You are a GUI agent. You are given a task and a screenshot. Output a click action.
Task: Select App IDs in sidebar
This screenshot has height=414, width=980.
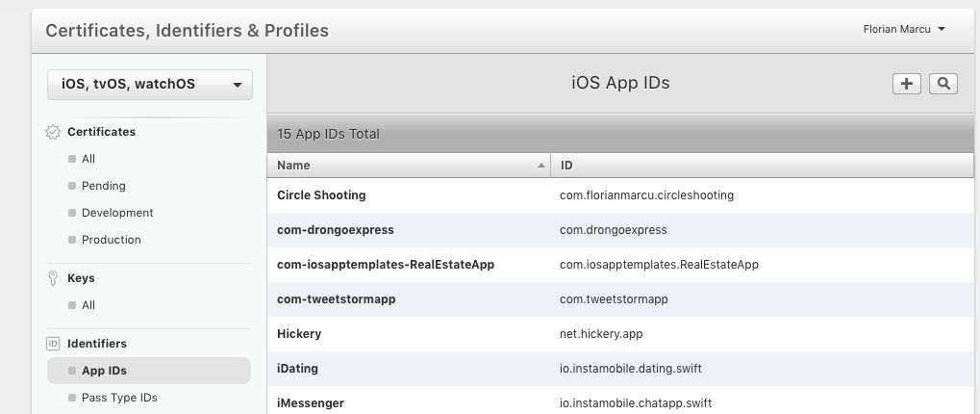click(x=104, y=371)
